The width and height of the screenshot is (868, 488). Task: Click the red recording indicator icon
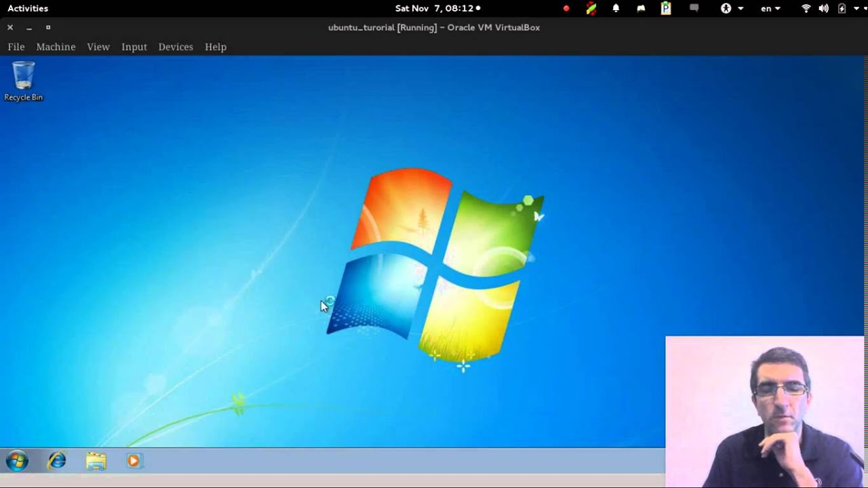pyautogui.click(x=566, y=9)
